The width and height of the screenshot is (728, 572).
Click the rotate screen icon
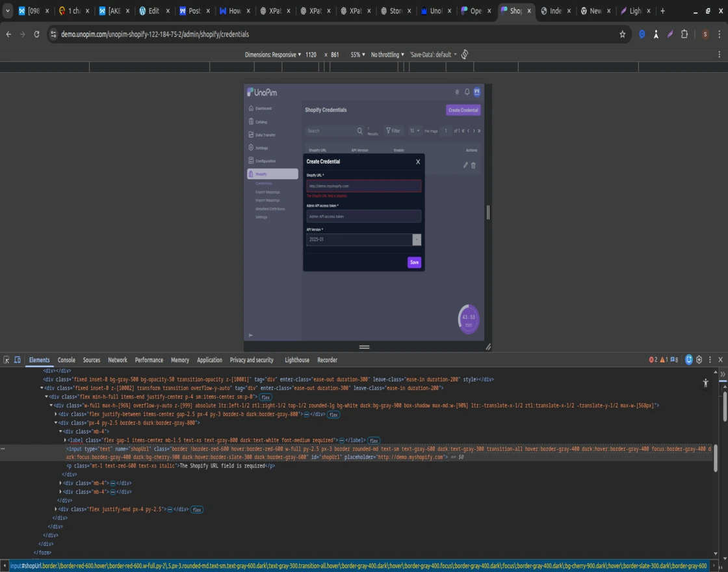click(465, 55)
